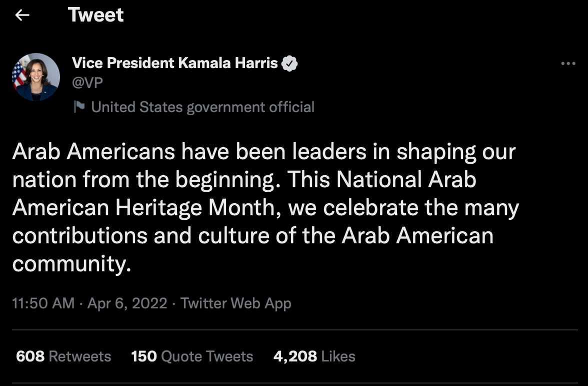Click the verified checkmark badge
This screenshot has height=386, width=588.
[289, 64]
